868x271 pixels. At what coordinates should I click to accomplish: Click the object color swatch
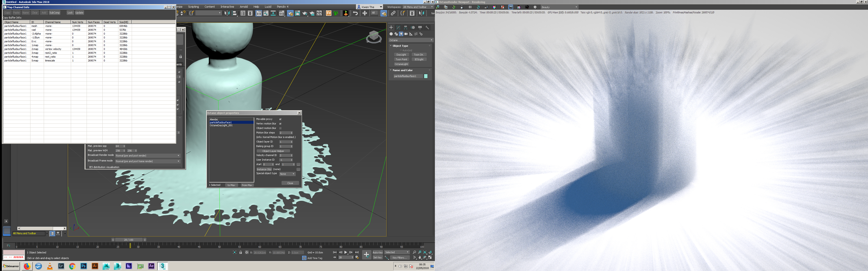(x=426, y=76)
